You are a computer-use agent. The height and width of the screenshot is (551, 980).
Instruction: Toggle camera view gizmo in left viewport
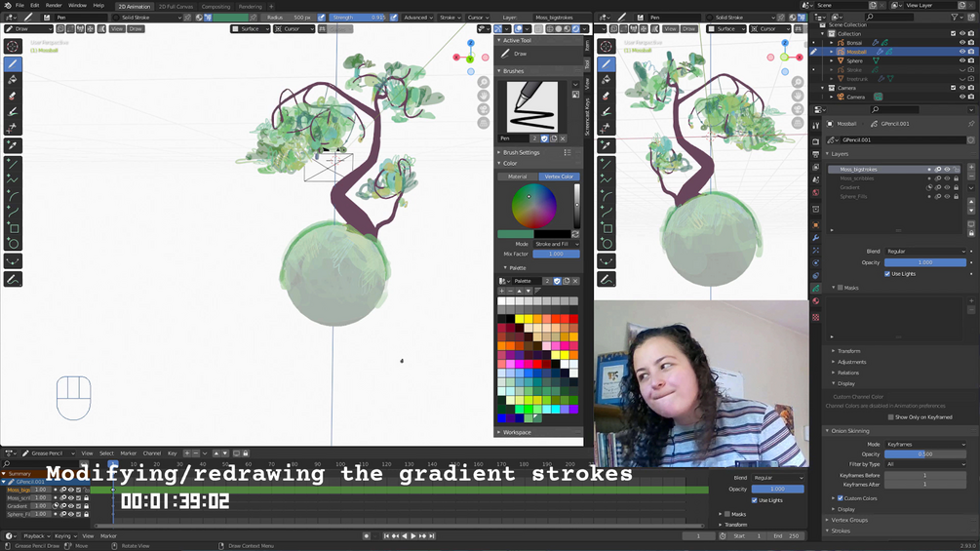pyautogui.click(x=483, y=109)
